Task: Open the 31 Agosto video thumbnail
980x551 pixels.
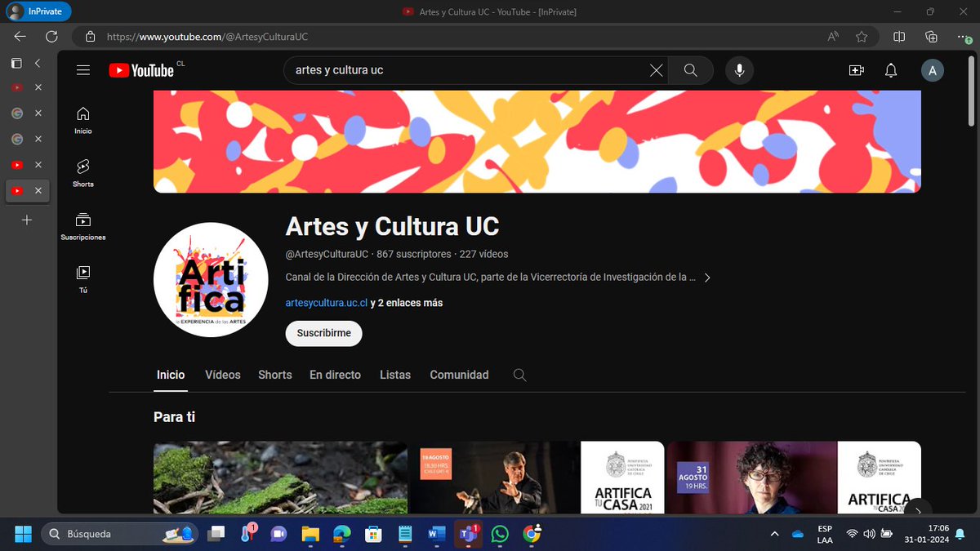Action: [794, 478]
